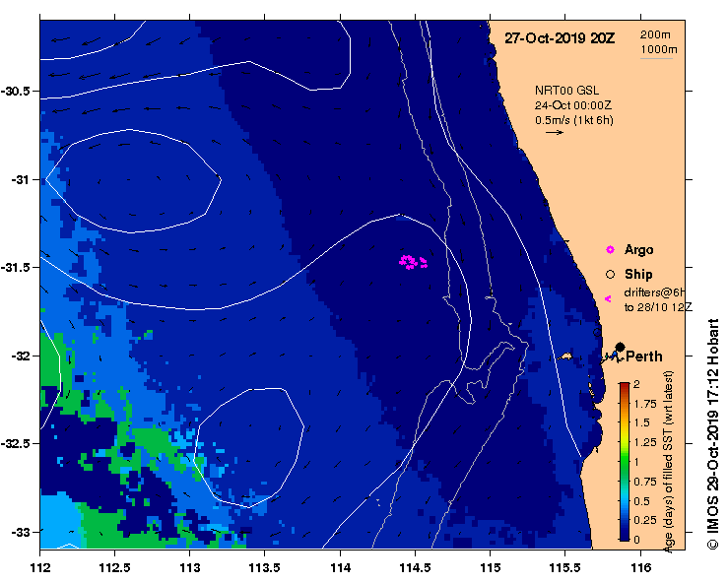Click the 'to 28/10 12Z' text

click(x=658, y=307)
